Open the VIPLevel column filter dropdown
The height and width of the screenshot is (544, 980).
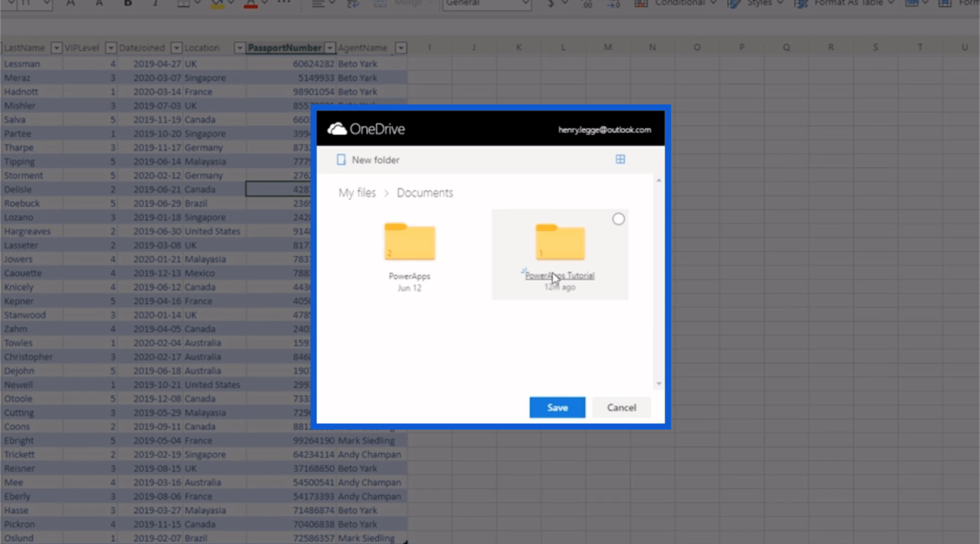point(110,48)
